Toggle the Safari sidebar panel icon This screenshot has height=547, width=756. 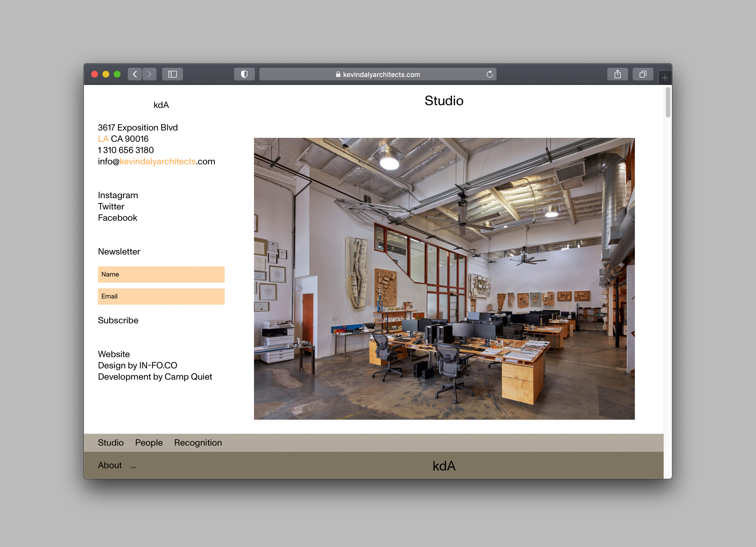[172, 74]
